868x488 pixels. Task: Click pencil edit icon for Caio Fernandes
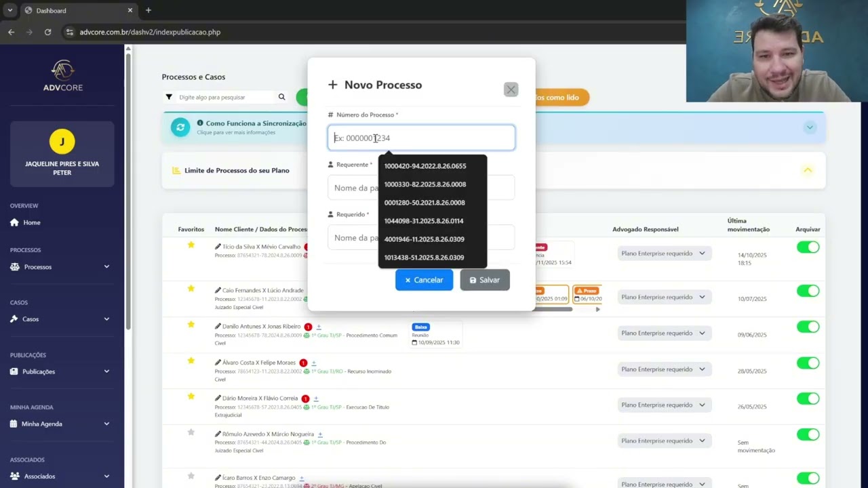coord(218,290)
